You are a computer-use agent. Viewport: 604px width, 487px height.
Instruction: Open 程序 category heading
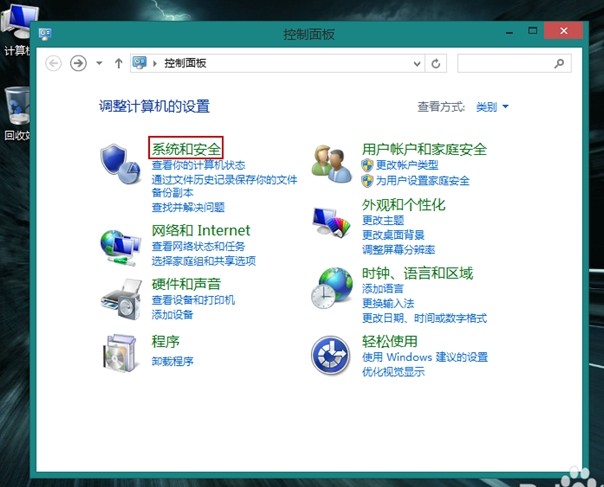(165, 341)
